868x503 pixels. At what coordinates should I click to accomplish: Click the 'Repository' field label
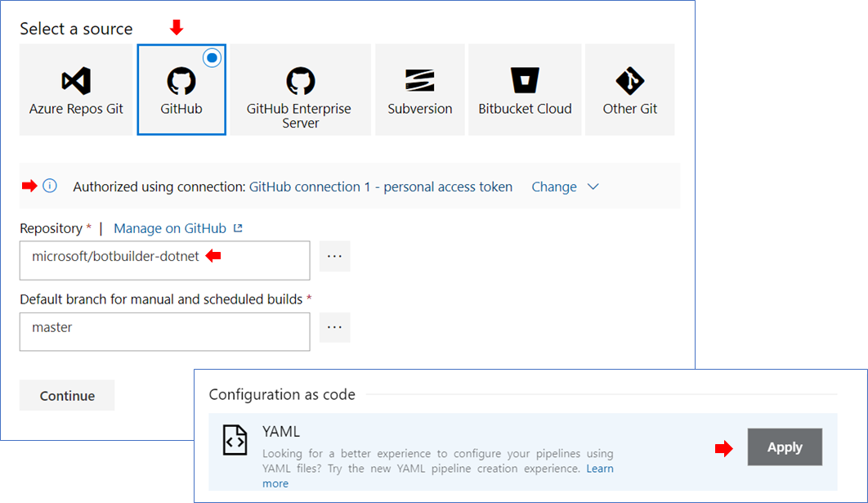pos(51,228)
